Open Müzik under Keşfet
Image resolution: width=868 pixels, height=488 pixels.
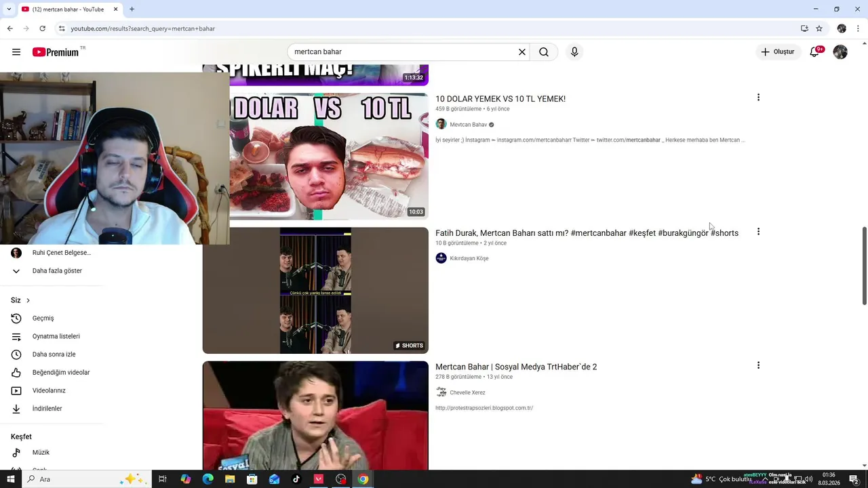(52, 452)
